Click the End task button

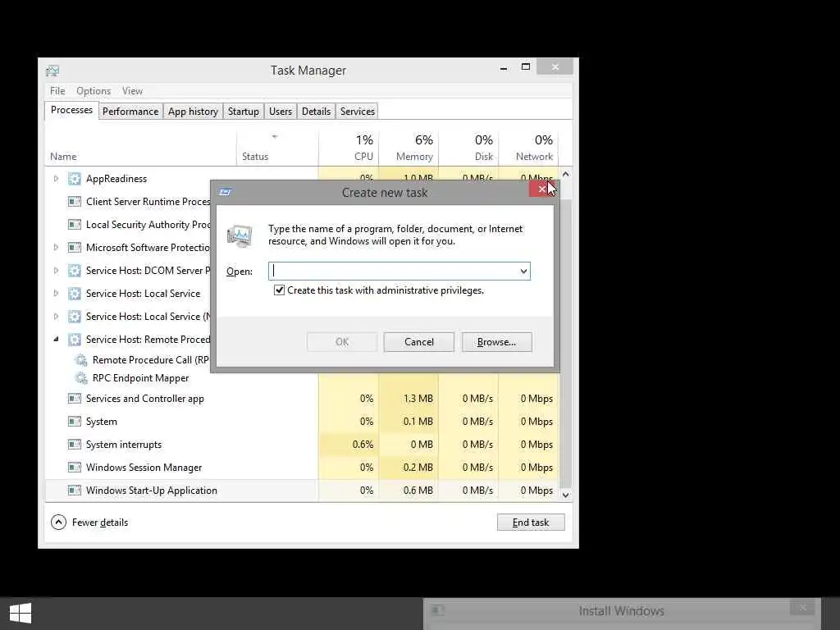click(531, 523)
